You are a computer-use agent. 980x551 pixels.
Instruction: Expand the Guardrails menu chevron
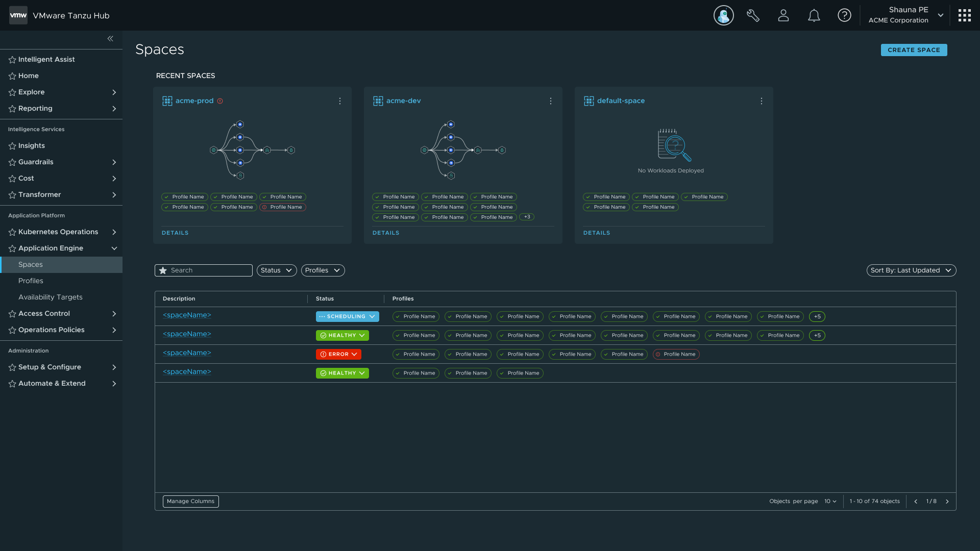click(x=114, y=162)
